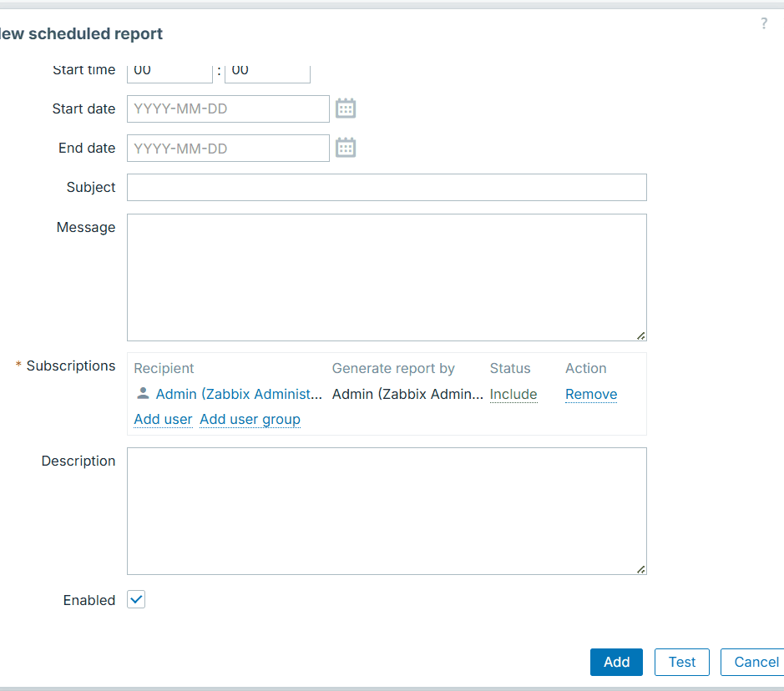Open the Start date calendar picker
784x691 pixels.
[x=346, y=108]
